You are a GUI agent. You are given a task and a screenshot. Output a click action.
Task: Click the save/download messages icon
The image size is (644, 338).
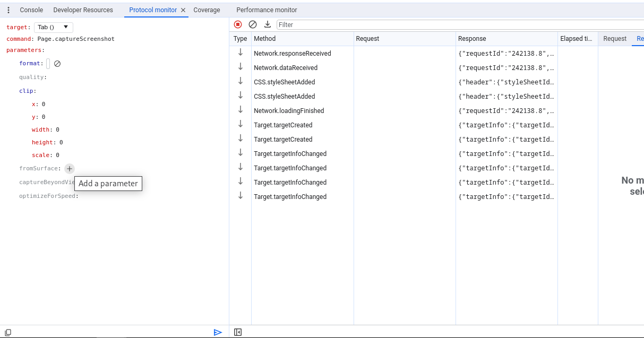pos(268,24)
